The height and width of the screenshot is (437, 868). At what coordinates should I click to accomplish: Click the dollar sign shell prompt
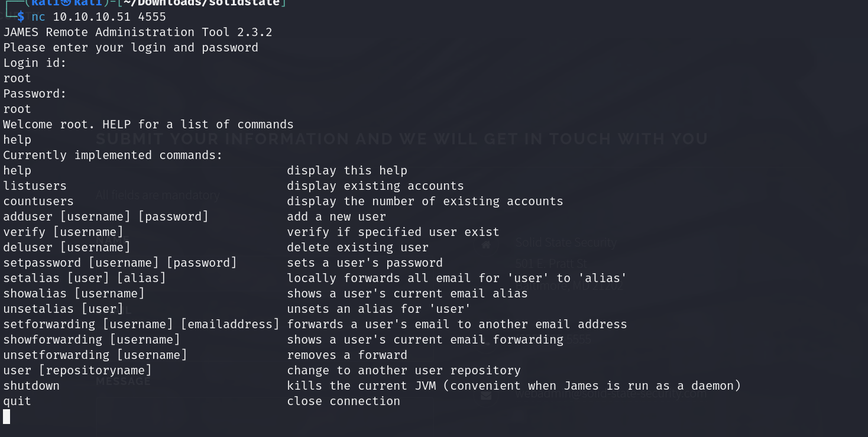pyautogui.click(x=21, y=17)
